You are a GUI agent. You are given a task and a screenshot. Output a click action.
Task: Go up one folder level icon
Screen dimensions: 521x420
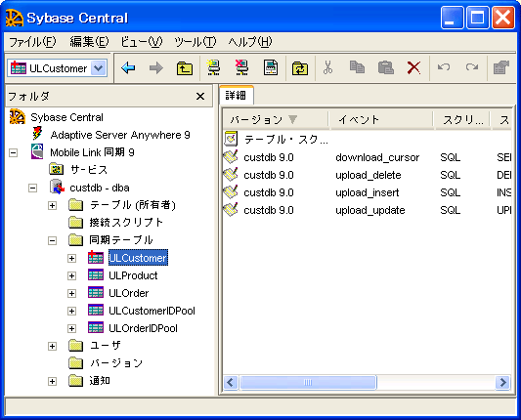tap(185, 68)
